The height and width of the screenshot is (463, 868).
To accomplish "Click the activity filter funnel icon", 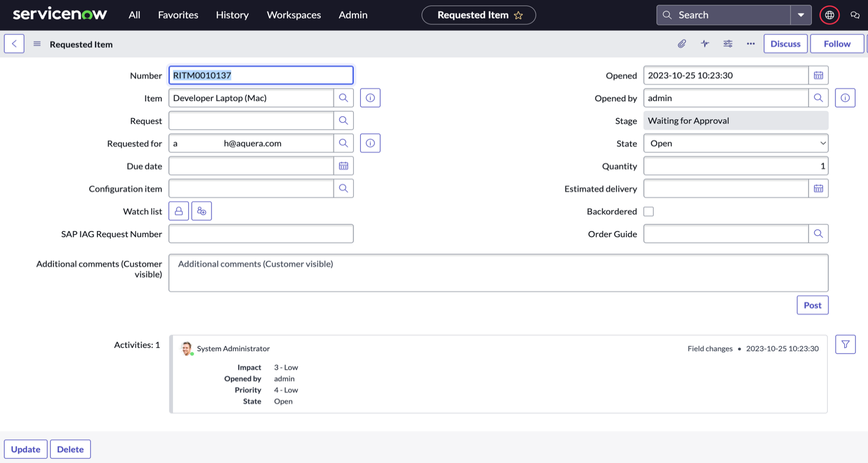I will tap(846, 344).
